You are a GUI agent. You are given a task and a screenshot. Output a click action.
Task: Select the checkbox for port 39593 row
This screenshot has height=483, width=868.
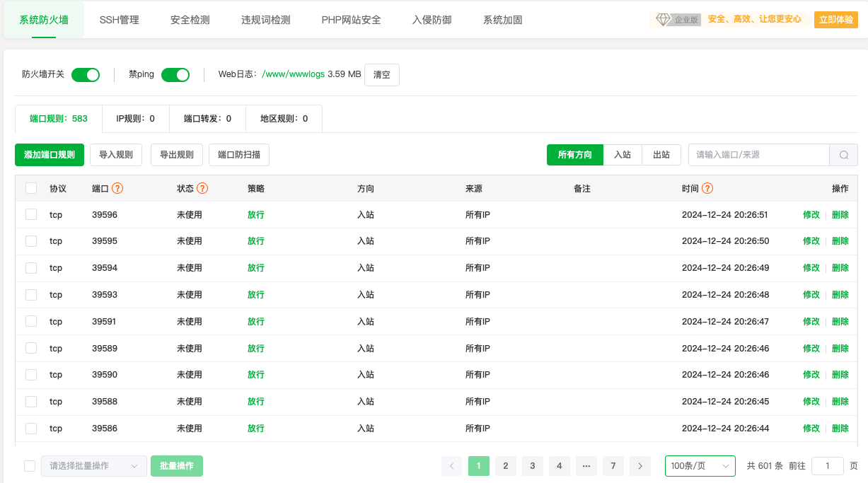click(31, 294)
